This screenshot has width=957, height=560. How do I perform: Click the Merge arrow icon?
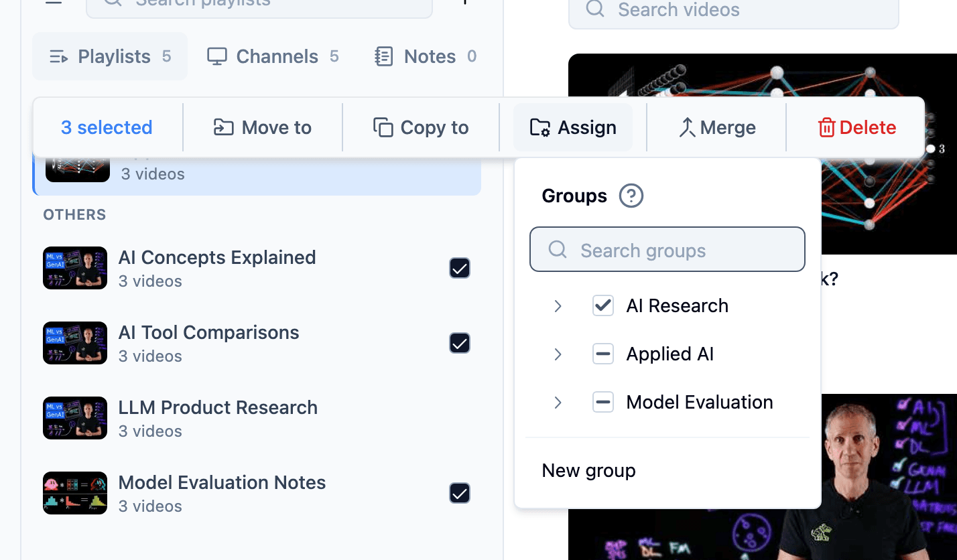[x=687, y=127]
